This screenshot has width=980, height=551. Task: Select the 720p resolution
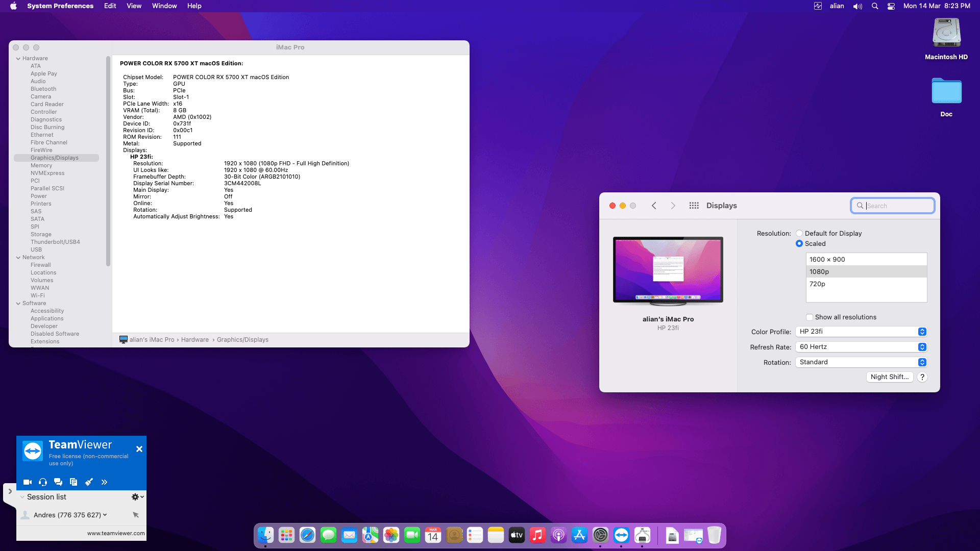867,284
